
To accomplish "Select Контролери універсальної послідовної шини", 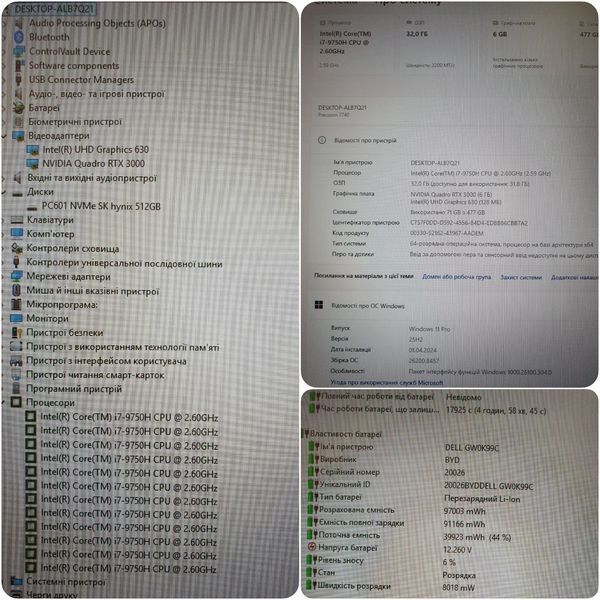I will (124, 263).
